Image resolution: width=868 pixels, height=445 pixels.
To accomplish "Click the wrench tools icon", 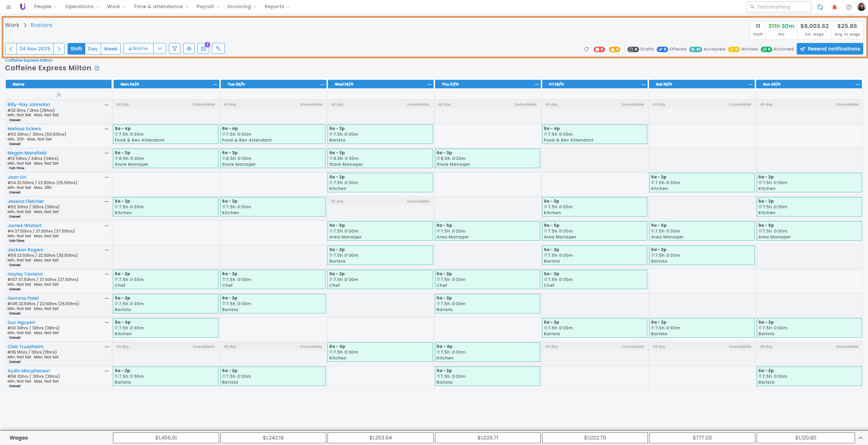I will [x=218, y=49].
